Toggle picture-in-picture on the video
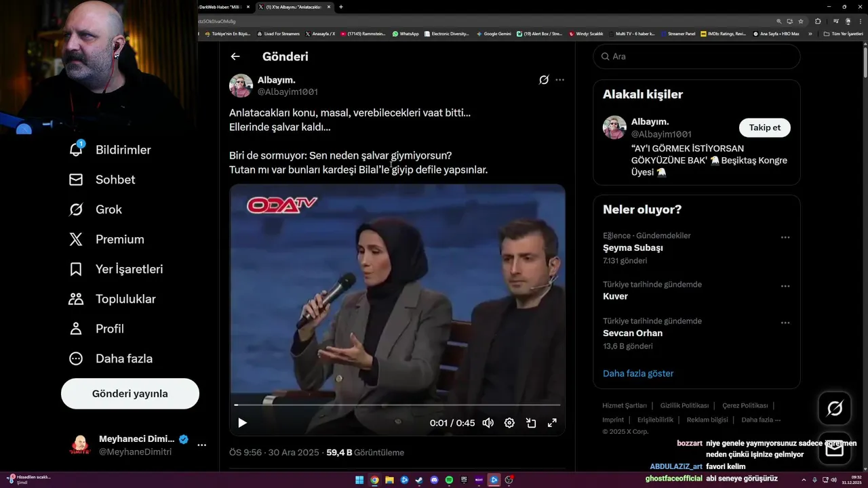This screenshot has height=488, width=868. [x=531, y=423]
